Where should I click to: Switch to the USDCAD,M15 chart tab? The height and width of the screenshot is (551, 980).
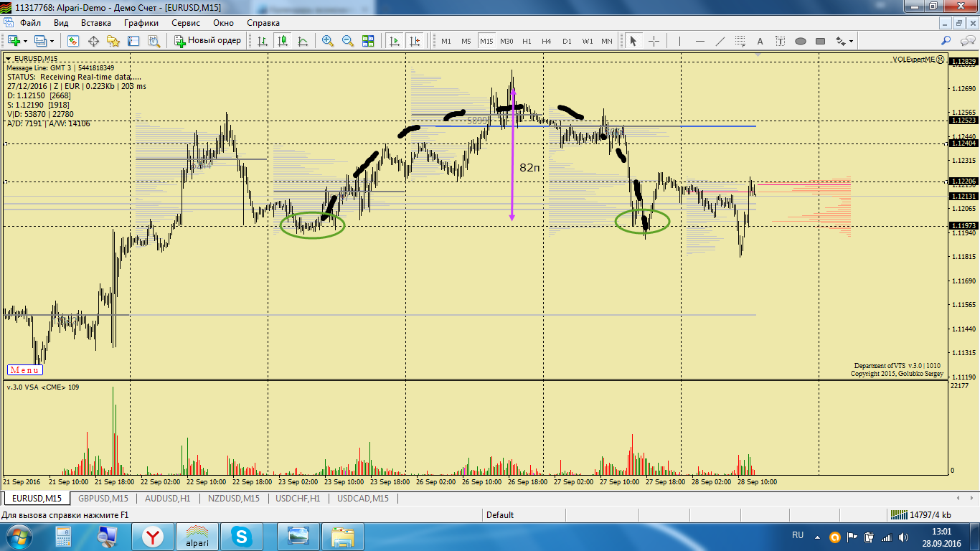click(363, 498)
